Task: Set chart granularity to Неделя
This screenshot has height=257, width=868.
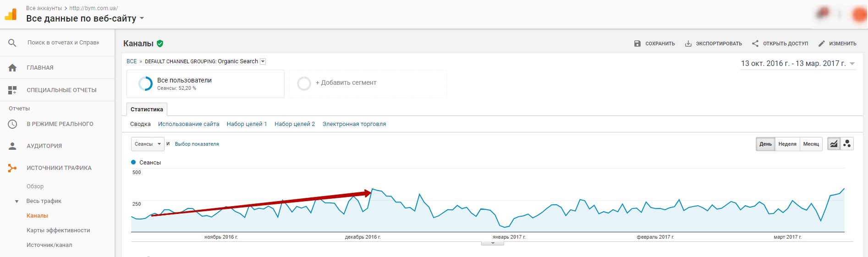Action: tap(787, 144)
